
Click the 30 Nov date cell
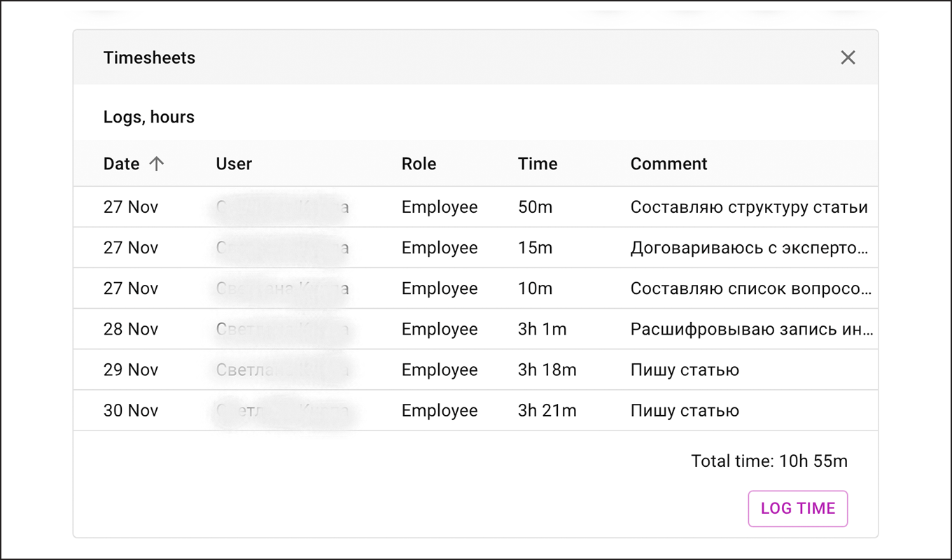tap(131, 410)
